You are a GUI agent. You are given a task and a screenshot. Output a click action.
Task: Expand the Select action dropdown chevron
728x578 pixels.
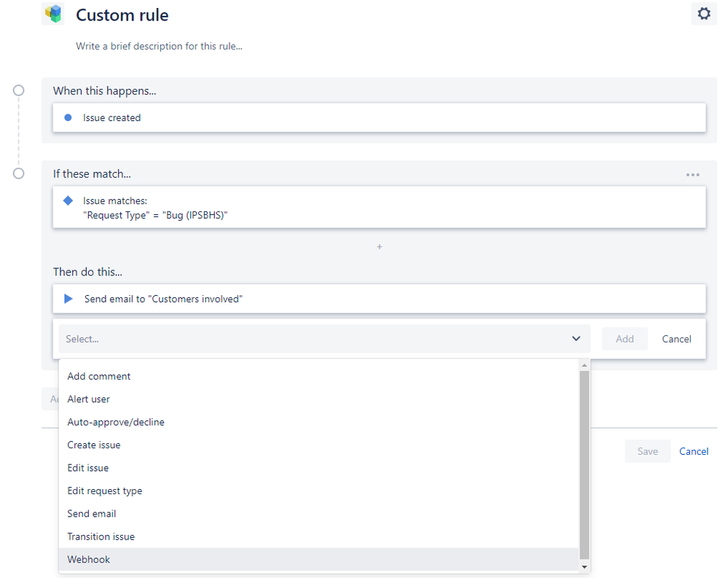[x=576, y=338]
